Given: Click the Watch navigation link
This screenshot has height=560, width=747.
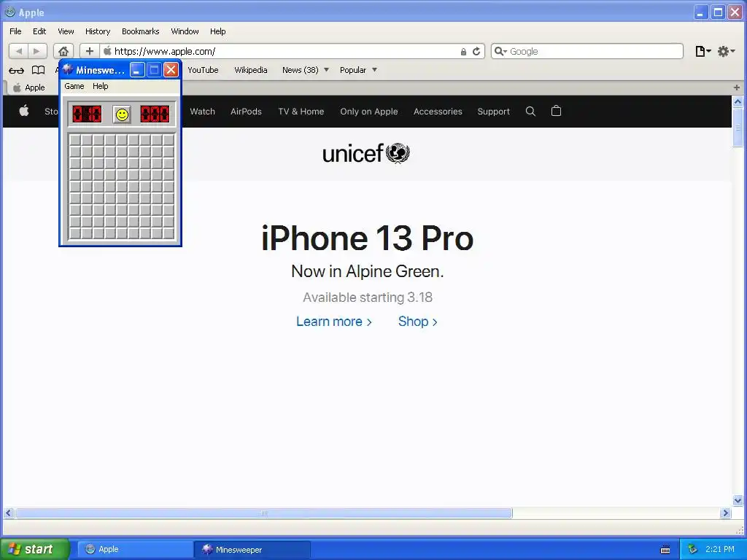Looking at the screenshot, I should click(203, 112).
